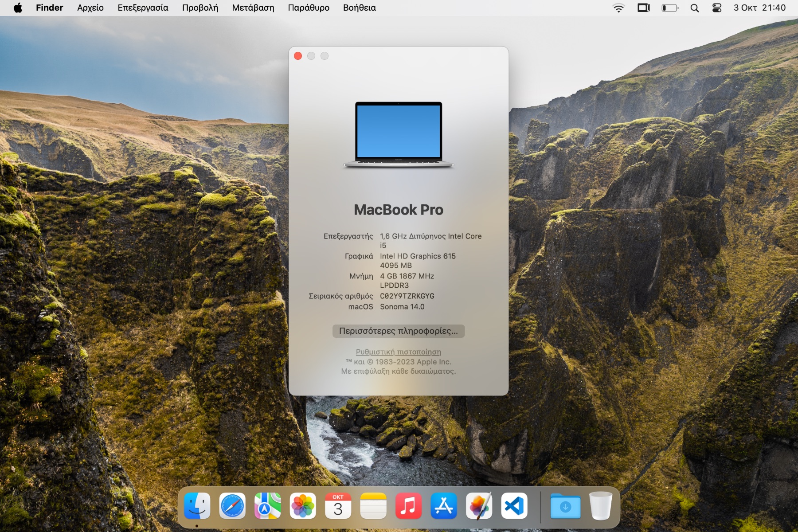
Task: Click the Μνήμη label
Action: click(361, 276)
